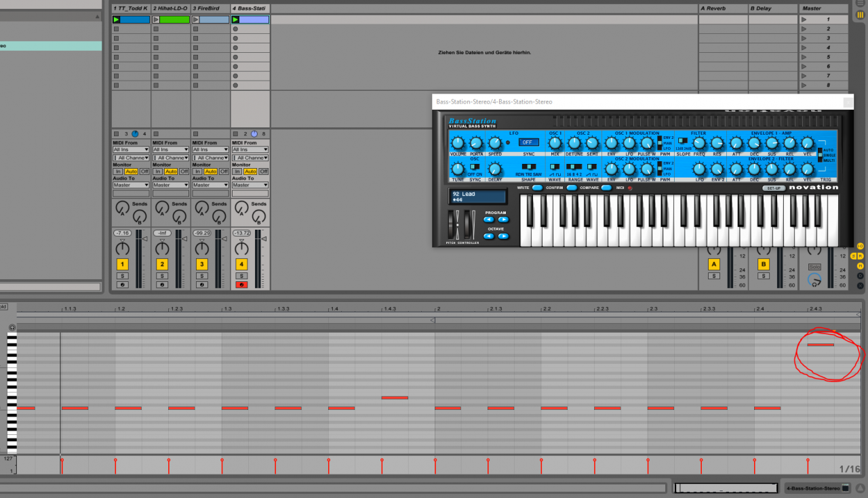Image resolution: width=868 pixels, height=498 pixels.
Task: Toggle the I-O section show/hide button
Action: 860,245
